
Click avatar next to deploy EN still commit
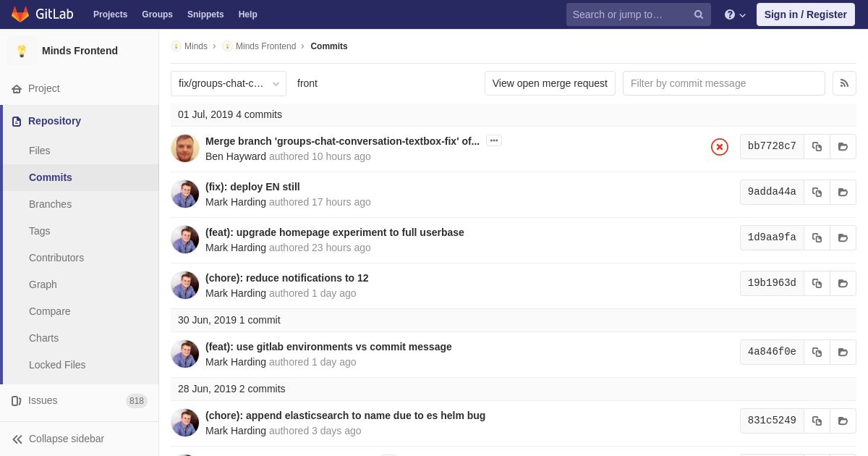(x=185, y=194)
